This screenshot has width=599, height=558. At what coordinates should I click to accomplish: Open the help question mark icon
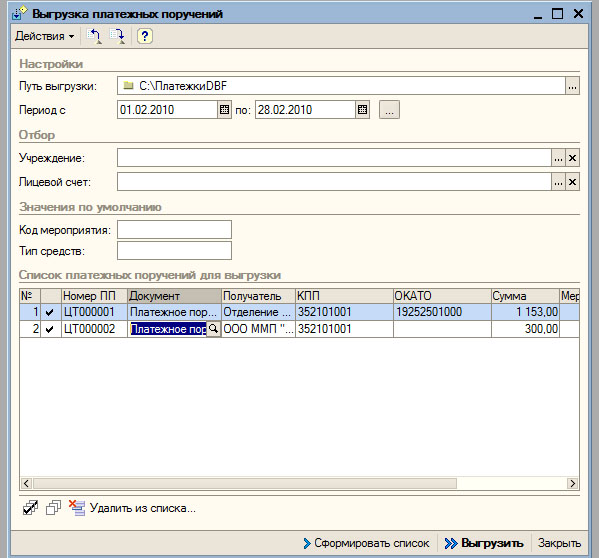(x=144, y=36)
